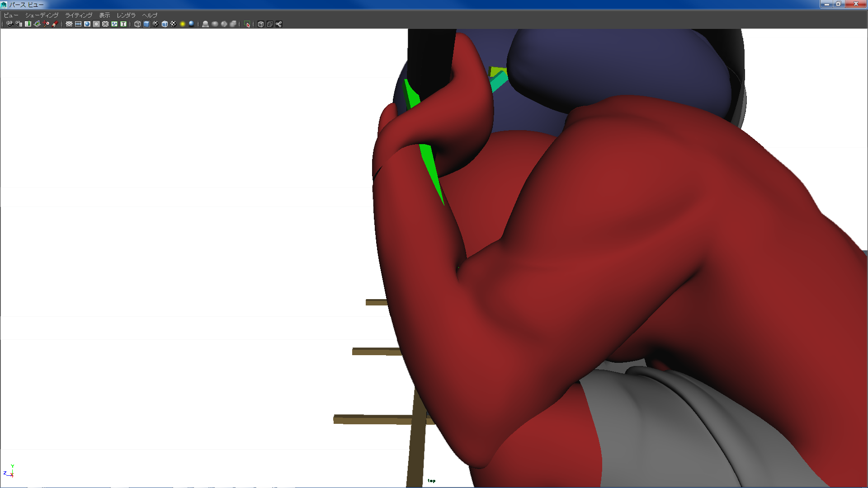The width and height of the screenshot is (868, 488).
Task: Toggle the viewport grid display
Action: [x=69, y=24]
